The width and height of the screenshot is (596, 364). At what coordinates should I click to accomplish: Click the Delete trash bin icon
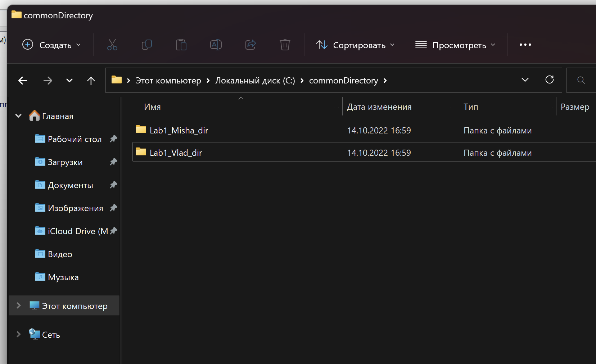(x=285, y=45)
